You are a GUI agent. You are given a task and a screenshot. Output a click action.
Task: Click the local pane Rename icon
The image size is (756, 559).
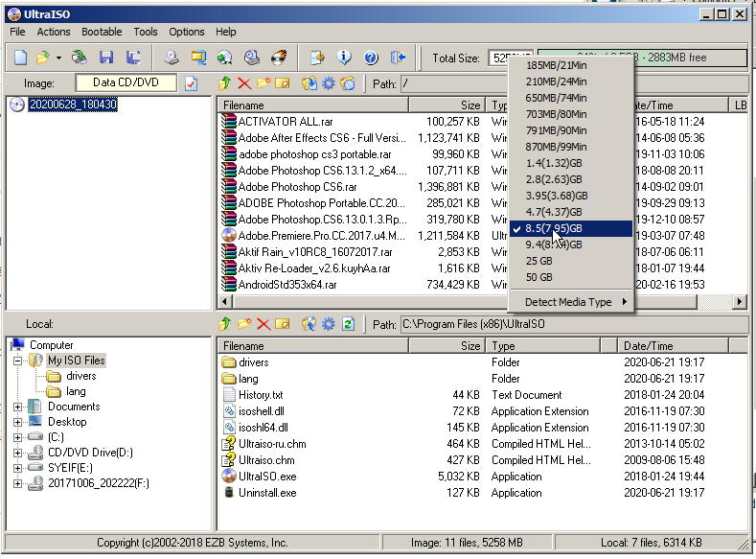tap(282, 324)
